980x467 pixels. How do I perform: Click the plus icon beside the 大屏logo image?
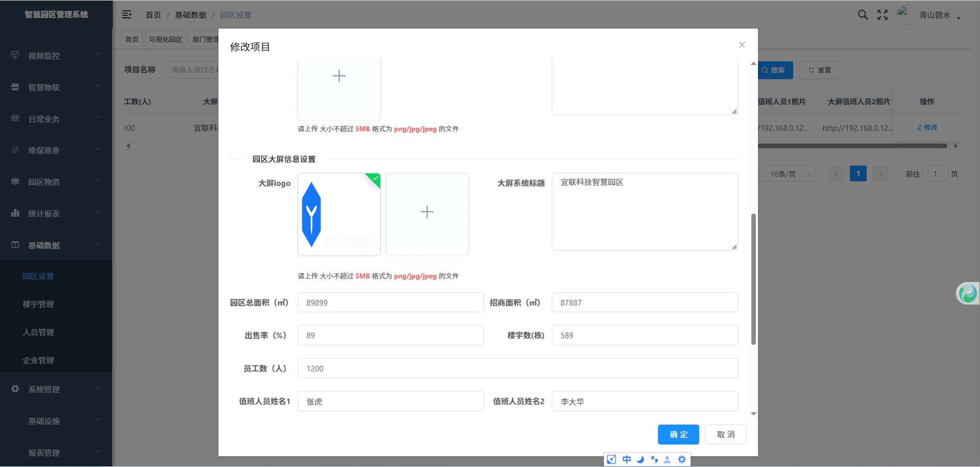point(427,212)
